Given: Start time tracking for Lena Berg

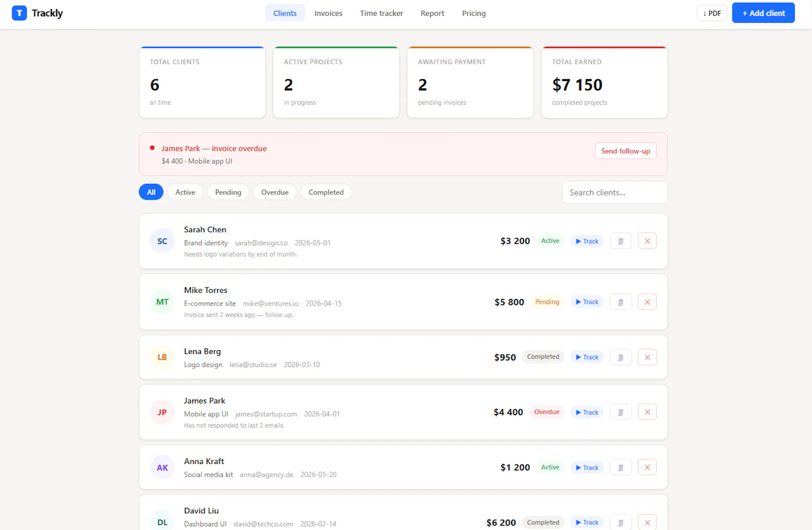Looking at the screenshot, I should 587,357.
